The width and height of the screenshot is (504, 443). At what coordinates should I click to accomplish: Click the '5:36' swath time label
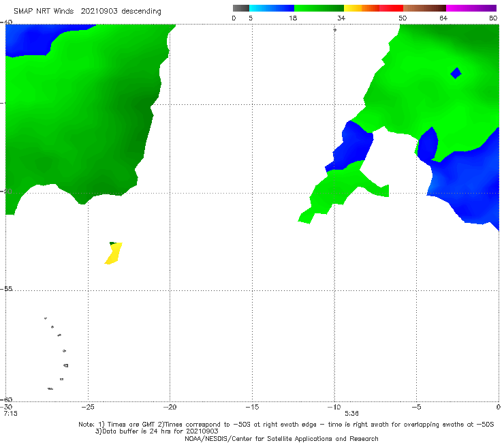click(x=351, y=414)
